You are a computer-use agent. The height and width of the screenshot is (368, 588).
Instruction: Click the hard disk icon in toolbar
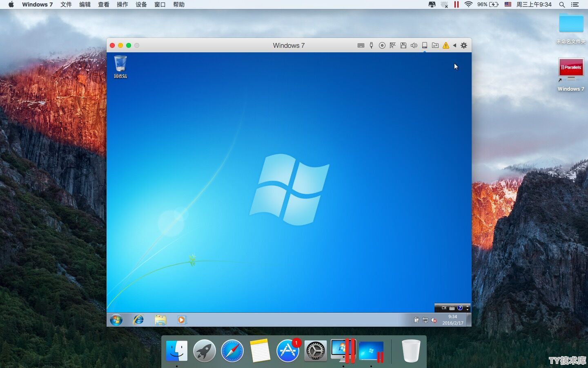tap(425, 45)
